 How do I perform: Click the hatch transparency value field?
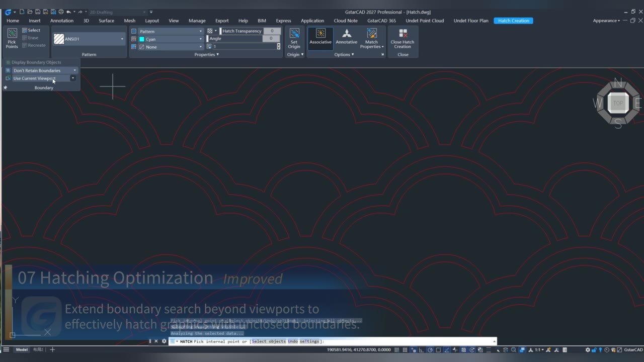pyautogui.click(x=272, y=31)
